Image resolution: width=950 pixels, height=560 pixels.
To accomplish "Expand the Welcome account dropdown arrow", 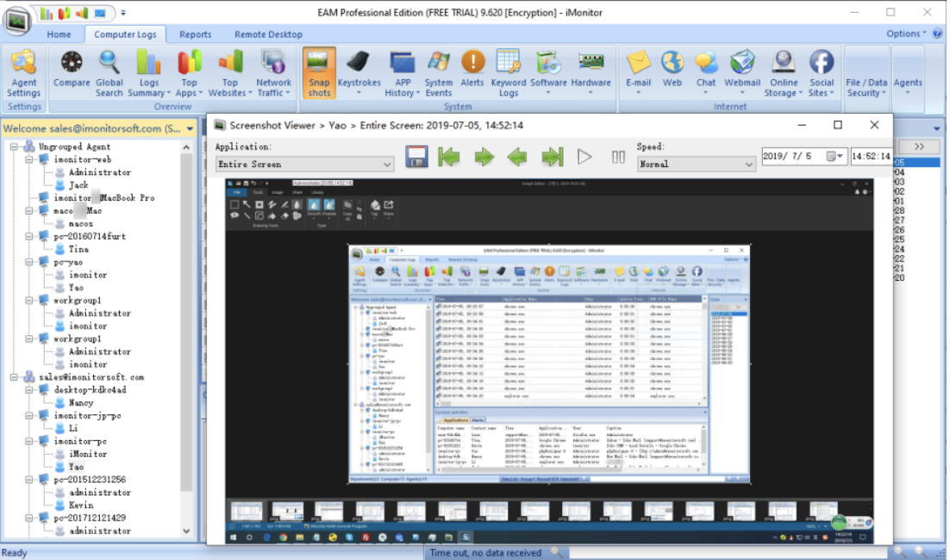I will (x=191, y=128).
